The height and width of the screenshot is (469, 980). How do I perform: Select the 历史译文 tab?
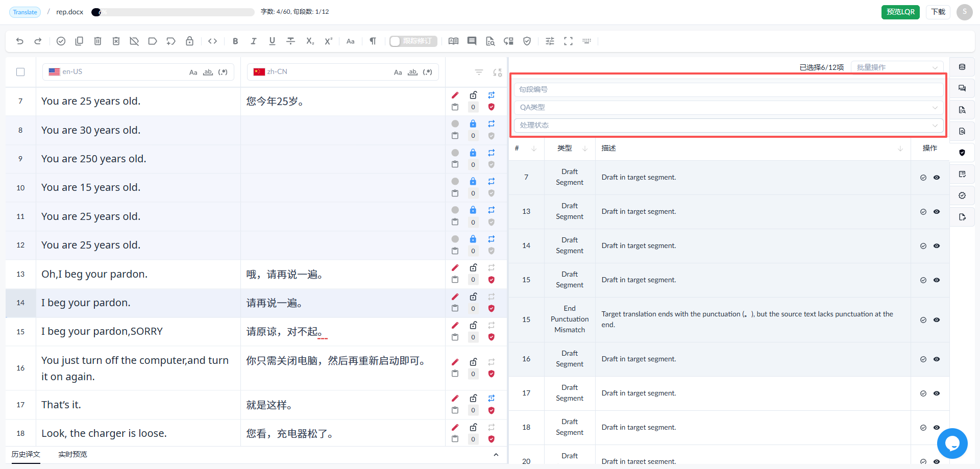coord(26,454)
